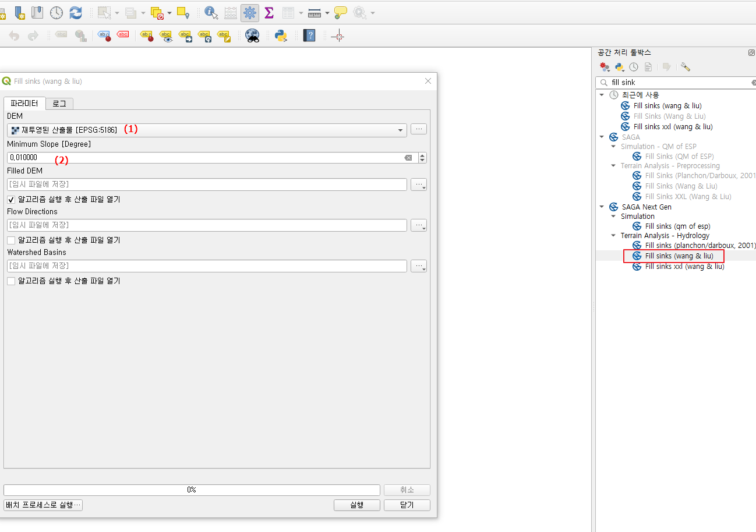Click the pin labels toolbar icon
756x532 pixels.
point(147,36)
